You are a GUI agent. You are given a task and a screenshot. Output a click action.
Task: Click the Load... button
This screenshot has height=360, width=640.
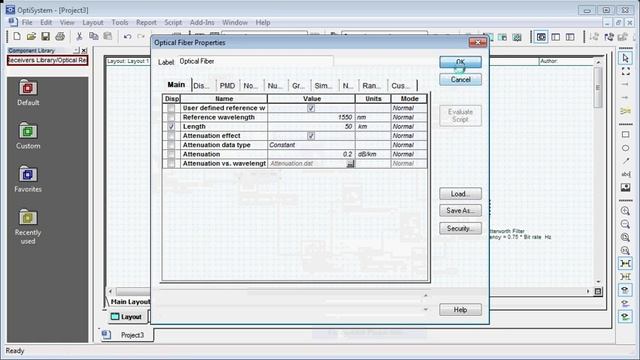[460, 194]
